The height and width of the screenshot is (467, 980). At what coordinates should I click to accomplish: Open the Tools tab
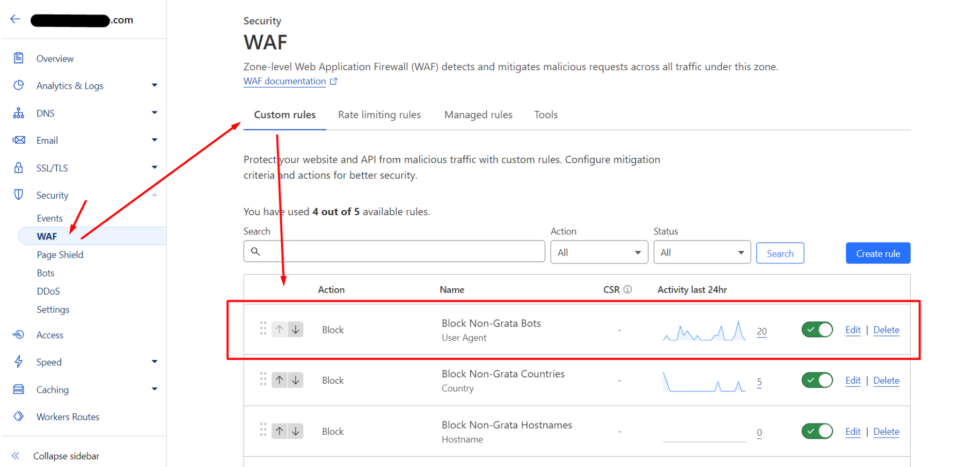tap(546, 115)
